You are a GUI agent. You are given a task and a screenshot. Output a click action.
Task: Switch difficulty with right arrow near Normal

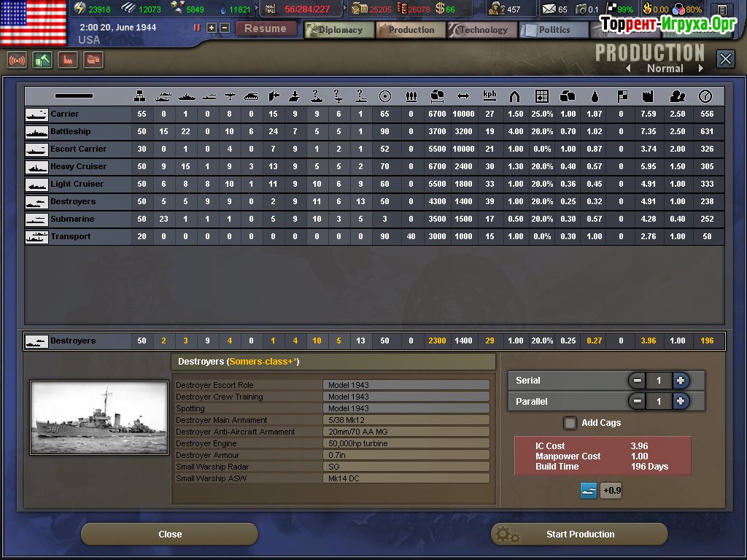[x=701, y=69]
